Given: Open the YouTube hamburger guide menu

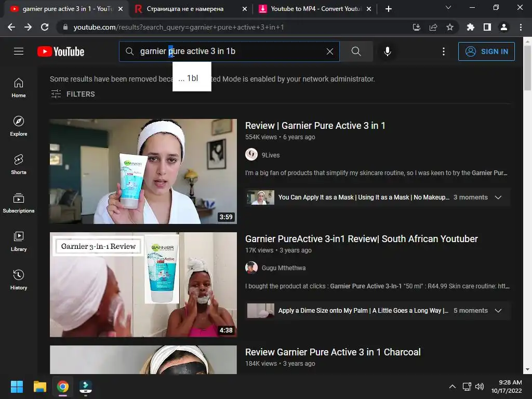Looking at the screenshot, I should tap(19, 51).
